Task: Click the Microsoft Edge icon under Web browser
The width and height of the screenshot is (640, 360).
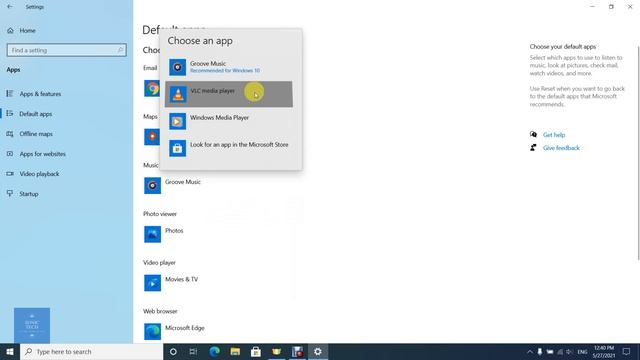Action: coord(152,331)
